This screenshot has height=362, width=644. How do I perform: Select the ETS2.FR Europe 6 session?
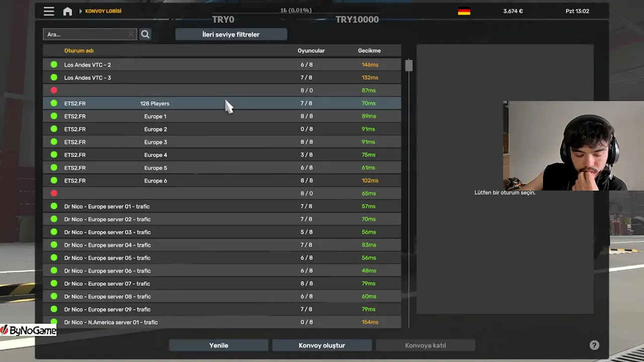coord(222,180)
